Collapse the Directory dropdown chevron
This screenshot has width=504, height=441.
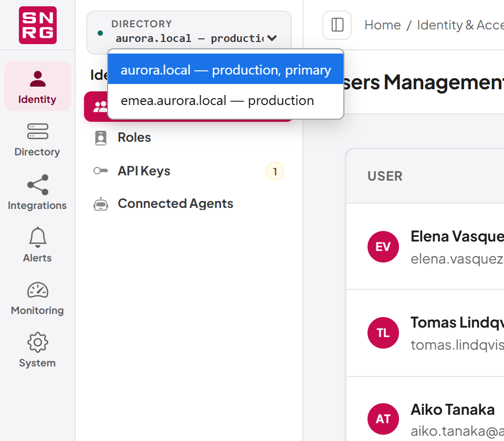click(x=272, y=38)
